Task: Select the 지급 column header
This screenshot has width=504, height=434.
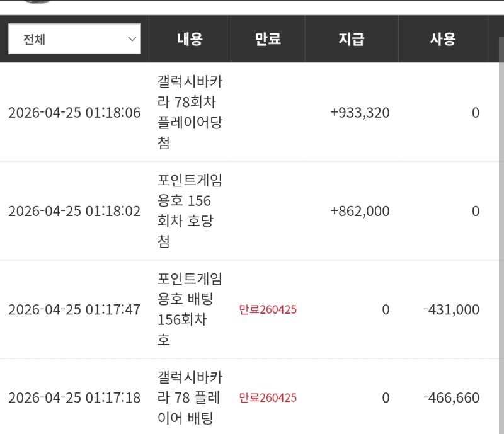Action: tap(351, 39)
